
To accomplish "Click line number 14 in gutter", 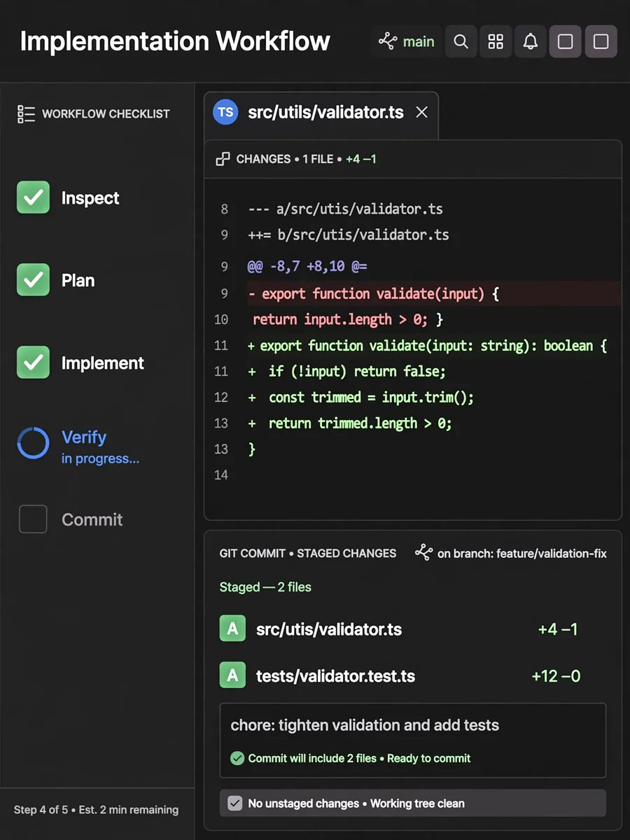I will click(221, 475).
